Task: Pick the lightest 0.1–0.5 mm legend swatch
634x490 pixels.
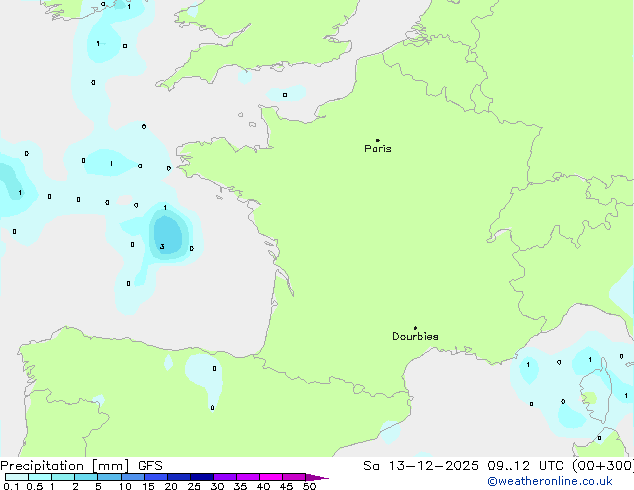Action: click(x=17, y=477)
